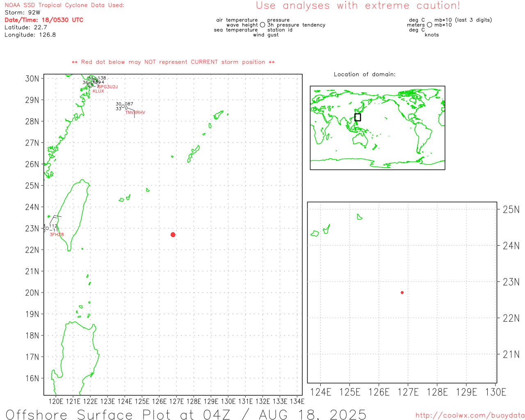
Task: Click units legend circle beside 'meters'
Action: (429, 25)
